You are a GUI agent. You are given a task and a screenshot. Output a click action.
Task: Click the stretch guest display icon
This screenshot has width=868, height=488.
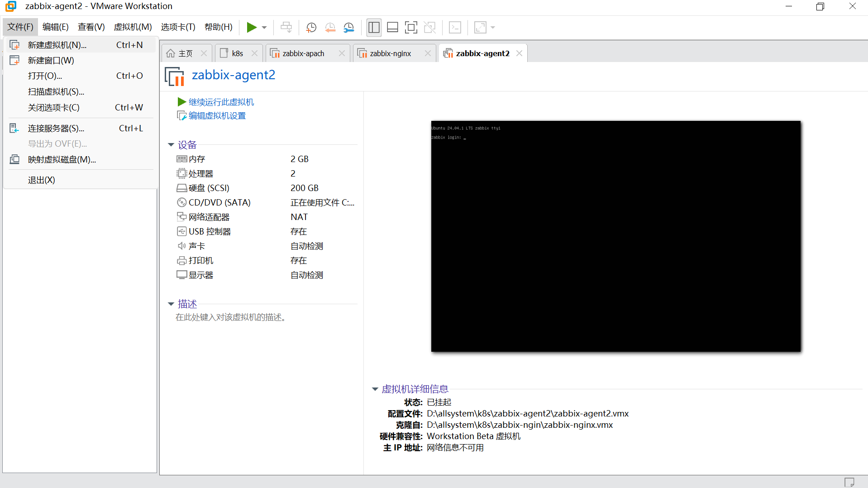tap(480, 28)
